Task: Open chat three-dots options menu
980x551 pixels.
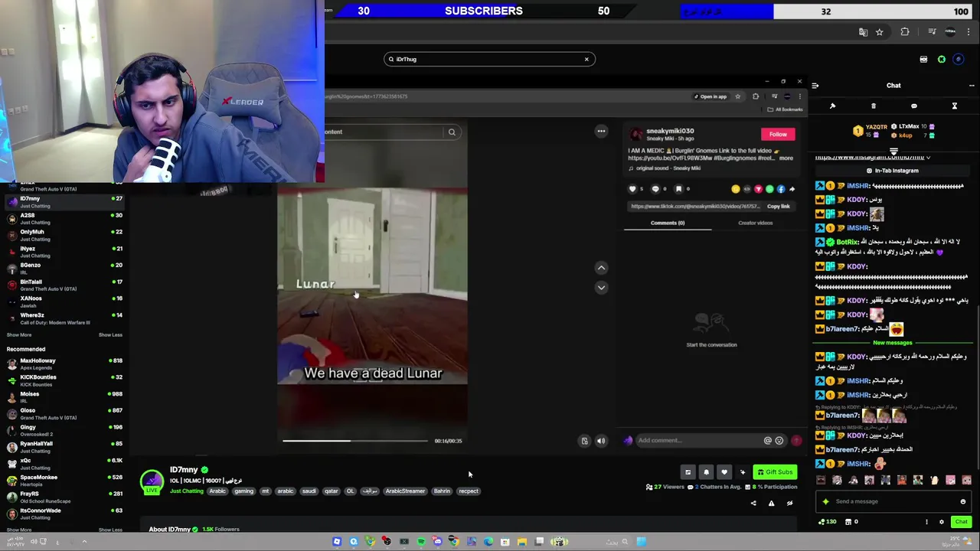Action: 972,86
